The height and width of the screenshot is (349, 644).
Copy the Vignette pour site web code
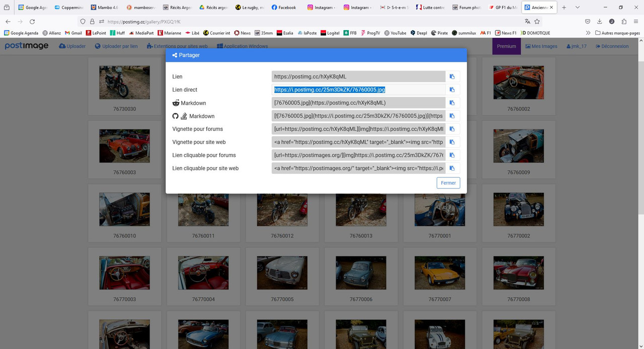[452, 142]
